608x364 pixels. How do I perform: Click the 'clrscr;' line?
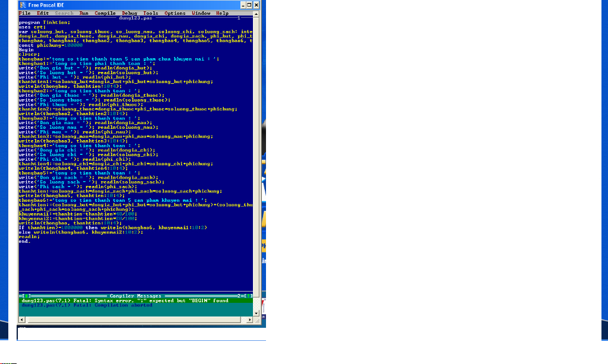(29, 55)
